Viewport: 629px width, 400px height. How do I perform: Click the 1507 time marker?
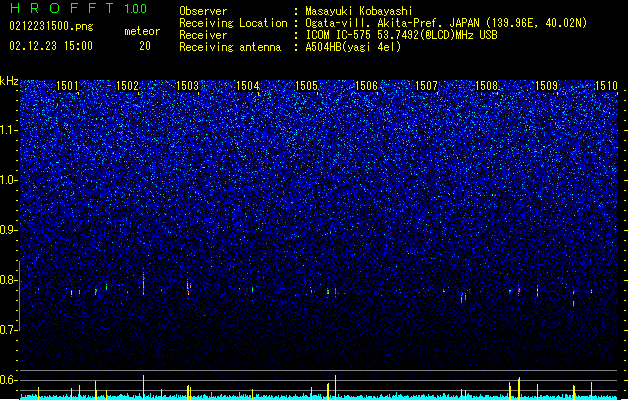[426, 86]
